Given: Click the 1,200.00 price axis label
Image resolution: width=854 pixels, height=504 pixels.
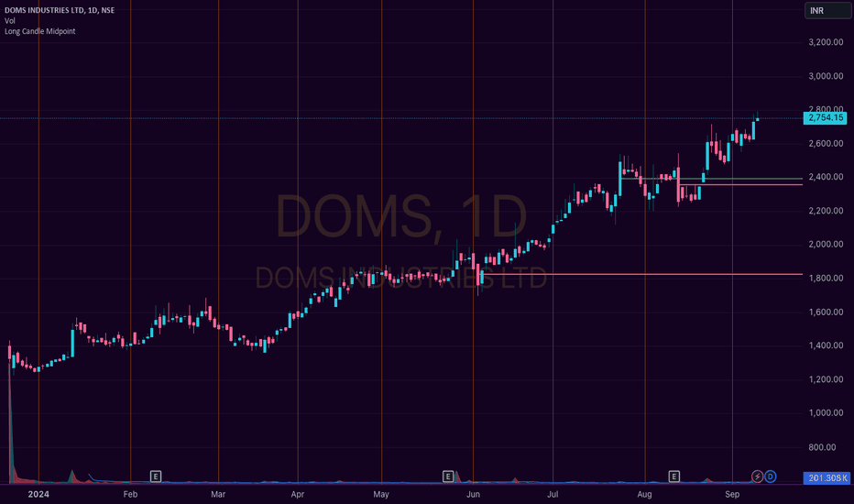Looking at the screenshot, I should (x=826, y=379).
